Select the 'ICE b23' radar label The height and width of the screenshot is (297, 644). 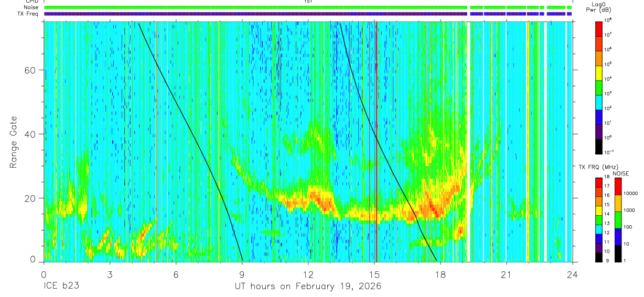(61, 287)
